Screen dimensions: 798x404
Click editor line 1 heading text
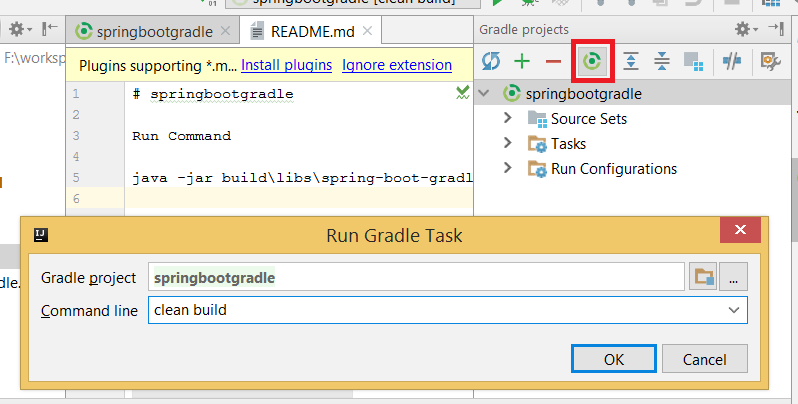point(213,94)
